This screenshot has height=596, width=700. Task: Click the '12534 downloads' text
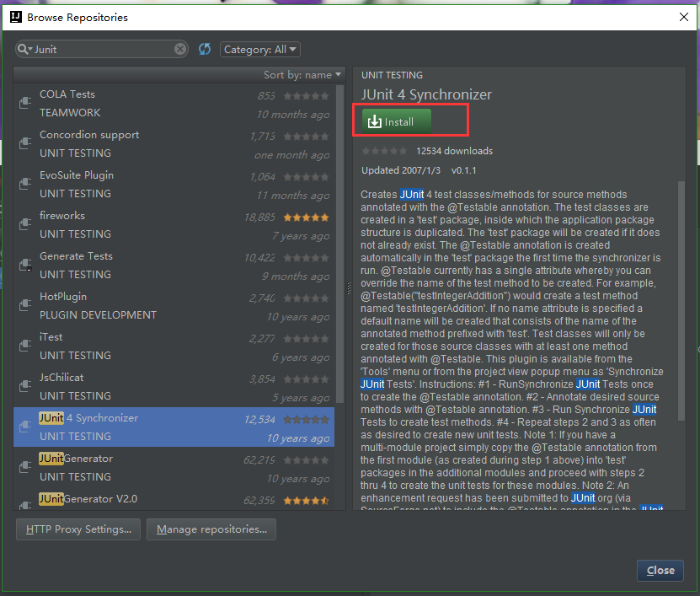pos(454,151)
